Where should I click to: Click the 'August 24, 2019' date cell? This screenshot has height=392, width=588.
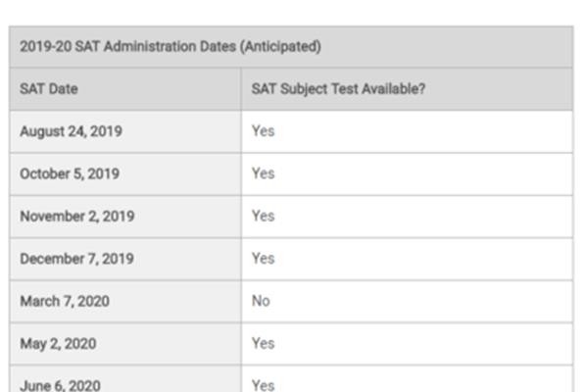71,131
